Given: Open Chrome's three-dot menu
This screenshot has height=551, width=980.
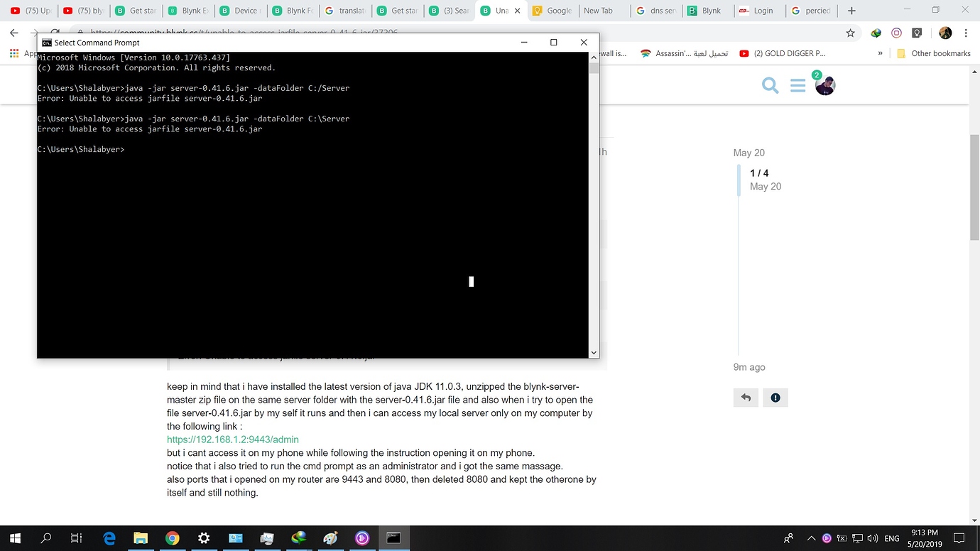Looking at the screenshot, I should (x=966, y=33).
